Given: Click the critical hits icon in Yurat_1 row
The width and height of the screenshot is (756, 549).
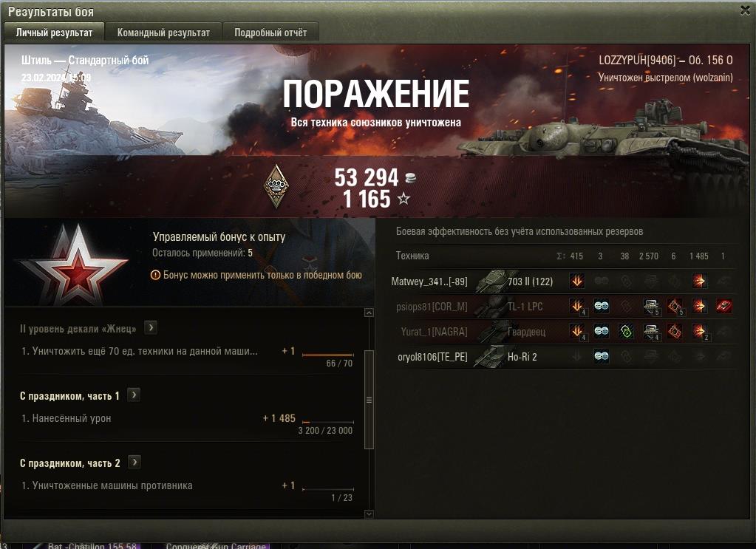Looking at the screenshot, I should [675, 331].
